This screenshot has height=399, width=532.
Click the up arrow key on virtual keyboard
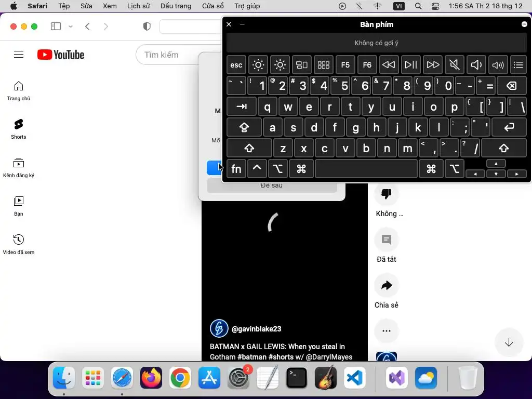496,164
